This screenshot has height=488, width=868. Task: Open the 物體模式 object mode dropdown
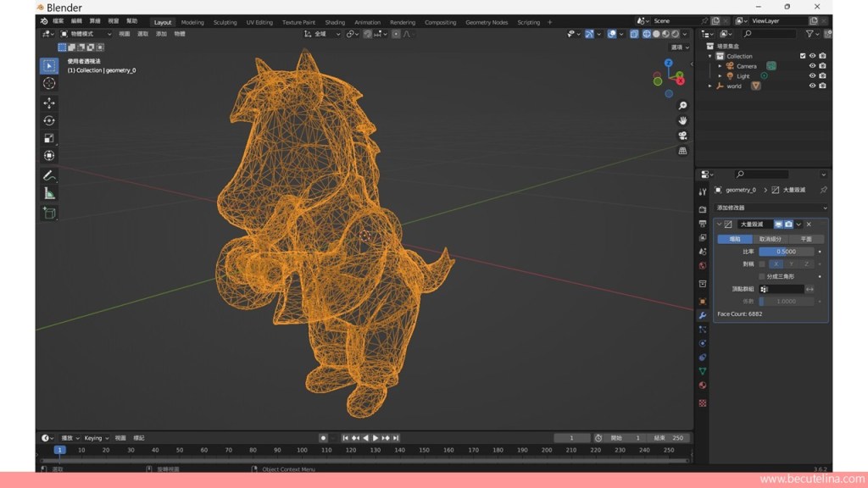[x=85, y=34]
